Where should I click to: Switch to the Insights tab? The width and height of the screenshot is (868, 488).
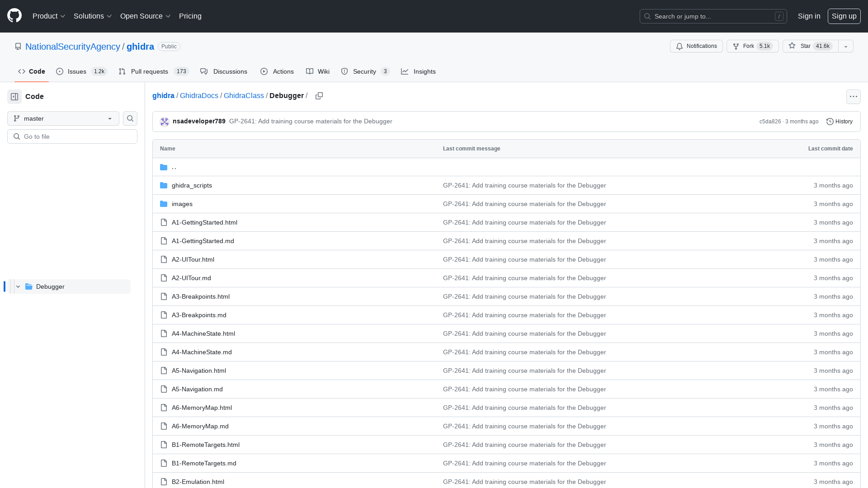[419, 71]
